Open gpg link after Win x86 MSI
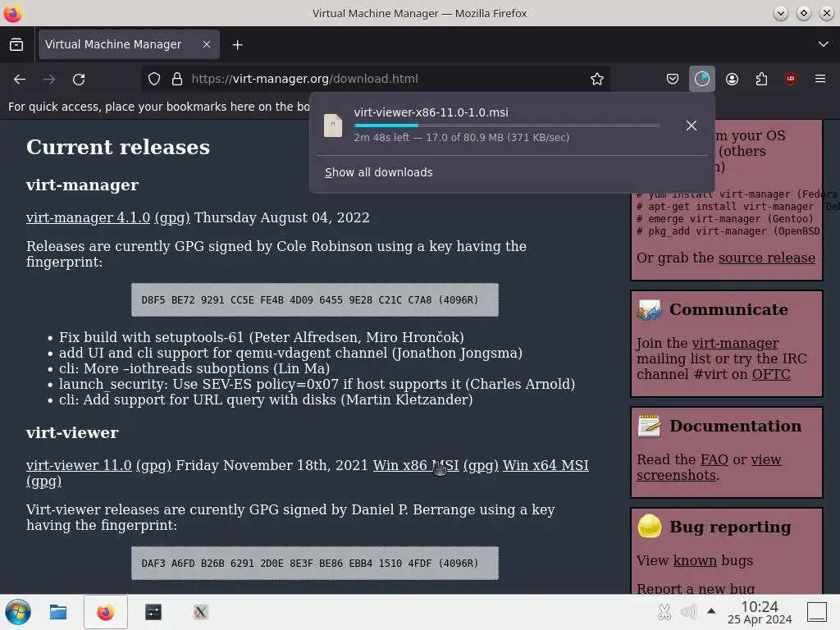Image resolution: width=840 pixels, height=630 pixels. coord(481,465)
